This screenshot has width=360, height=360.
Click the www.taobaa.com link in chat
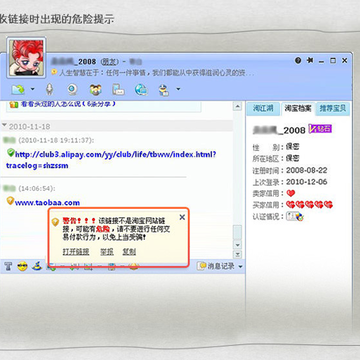point(47,202)
